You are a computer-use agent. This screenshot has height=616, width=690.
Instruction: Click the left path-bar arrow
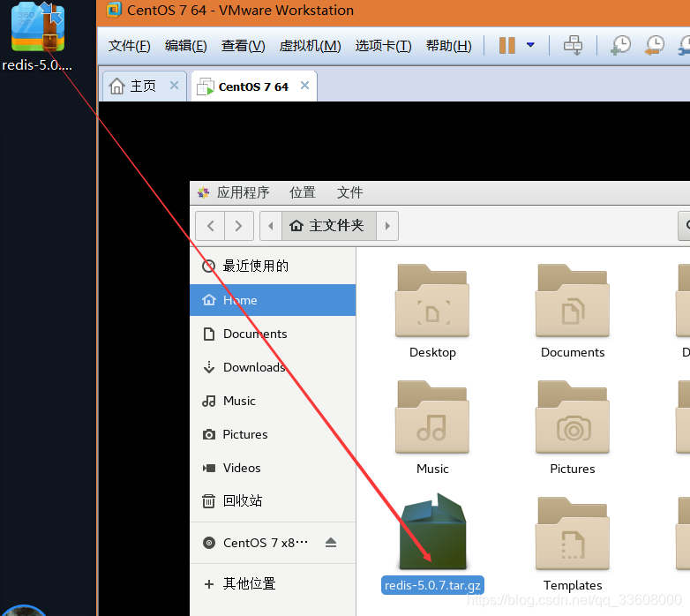(271, 226)
